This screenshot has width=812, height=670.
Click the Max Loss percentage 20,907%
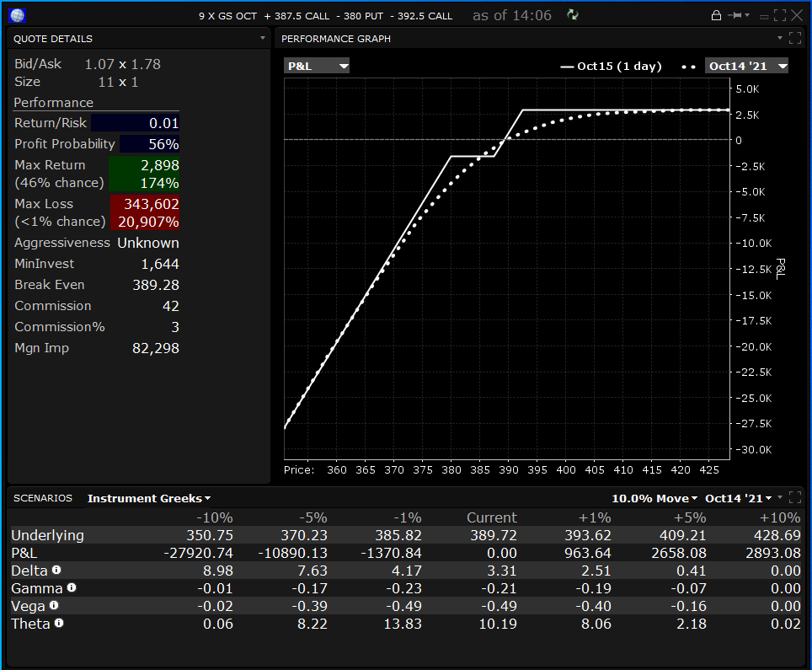pyautogui.click(x=148, y=222)
